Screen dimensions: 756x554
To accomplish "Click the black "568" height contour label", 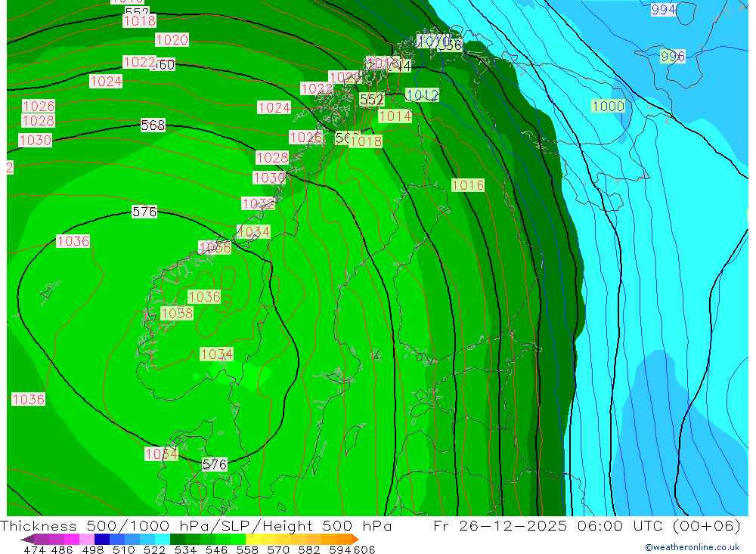I will click(x=153, y=125).
